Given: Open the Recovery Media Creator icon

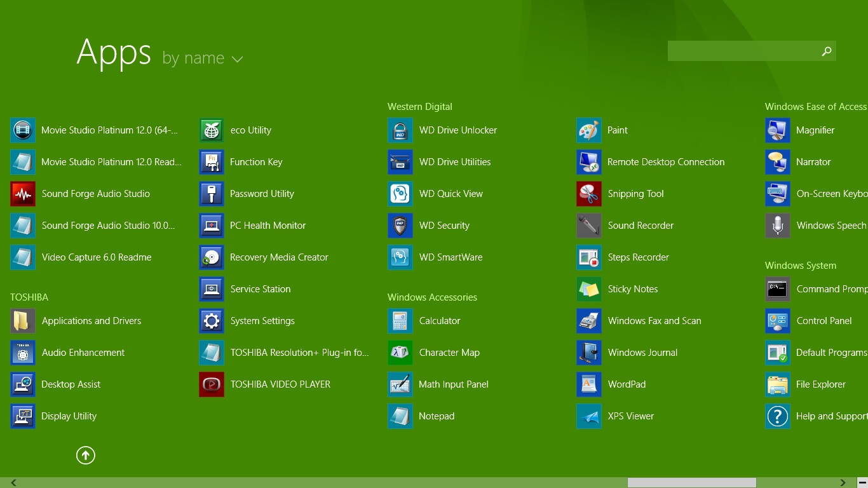Looking at the screenshot, I should coord(212,257).
